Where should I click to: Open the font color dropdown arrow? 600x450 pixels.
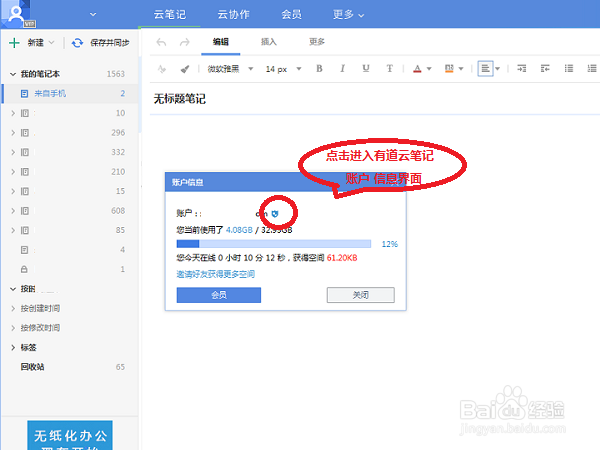pyautogui.click(x=429, y=69)
